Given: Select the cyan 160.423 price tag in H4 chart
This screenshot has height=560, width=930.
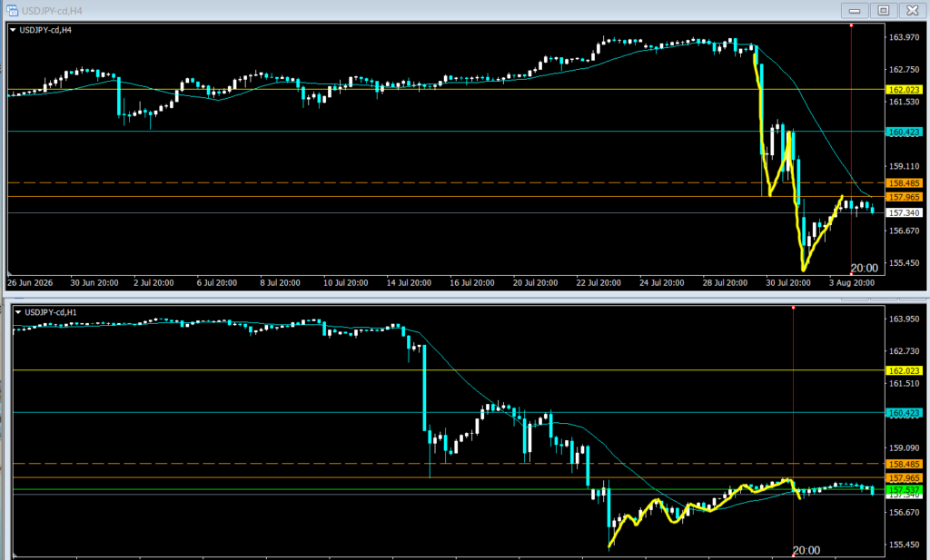Looking at the screenshot, I should click(904, 133).
